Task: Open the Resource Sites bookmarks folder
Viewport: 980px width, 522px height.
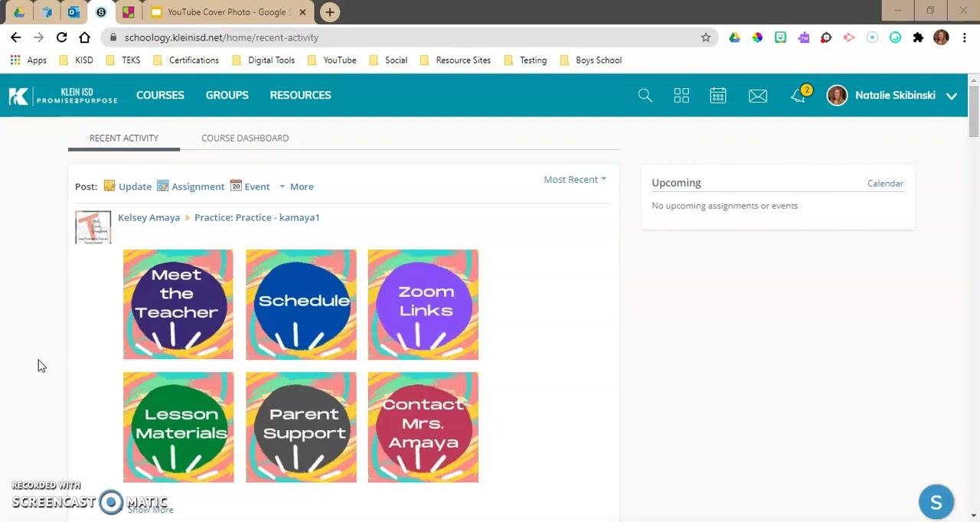Action: pos(455,60)
